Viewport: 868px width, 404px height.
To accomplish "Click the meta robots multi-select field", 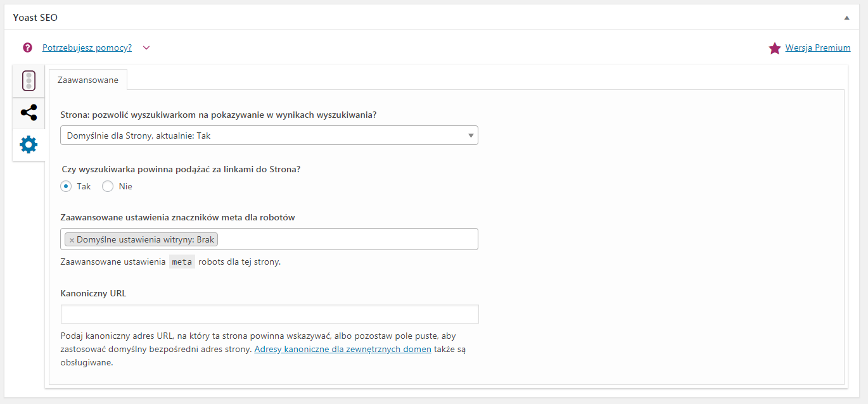I will point(348,239).
